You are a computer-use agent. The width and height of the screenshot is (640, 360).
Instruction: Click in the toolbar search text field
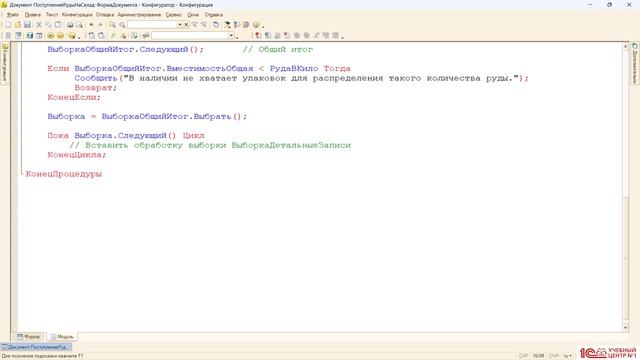(152, 25)
